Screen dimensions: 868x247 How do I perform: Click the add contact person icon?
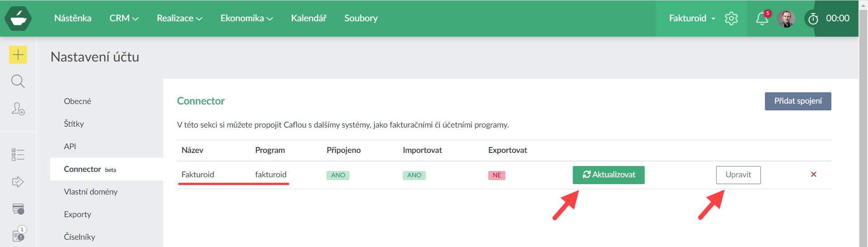coord(18,109)
